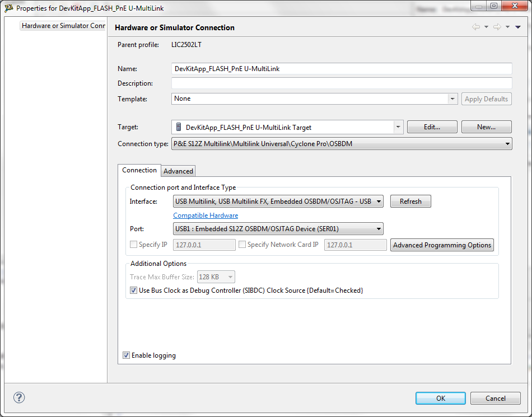This screenshot has width=532, height=417.
Task: Minimize the Properties window
Action: 479,6
